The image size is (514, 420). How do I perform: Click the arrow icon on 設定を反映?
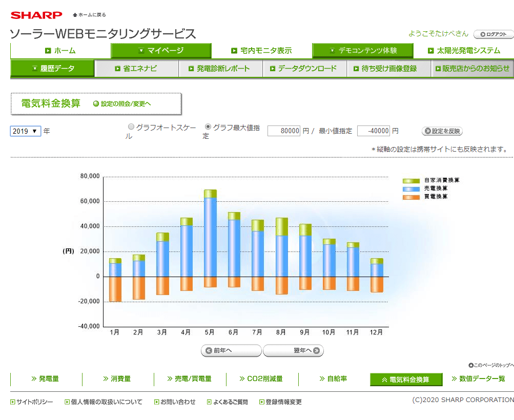pos(427,131)
